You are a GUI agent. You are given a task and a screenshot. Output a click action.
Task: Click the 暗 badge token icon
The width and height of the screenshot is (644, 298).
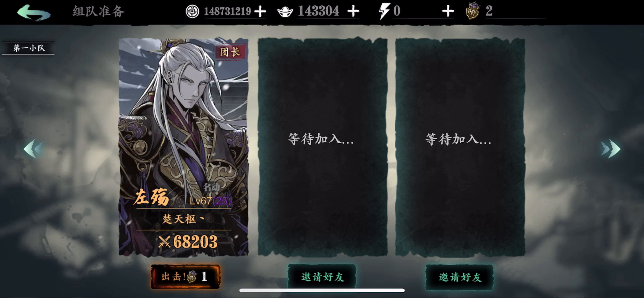pyautogui.click(x=472, y=11)
